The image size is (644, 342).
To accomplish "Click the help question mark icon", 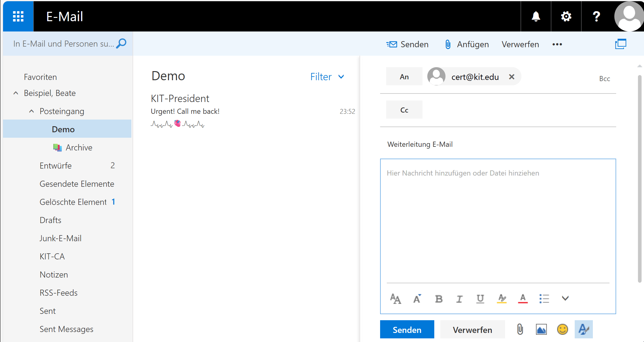I will click(596, 16).
